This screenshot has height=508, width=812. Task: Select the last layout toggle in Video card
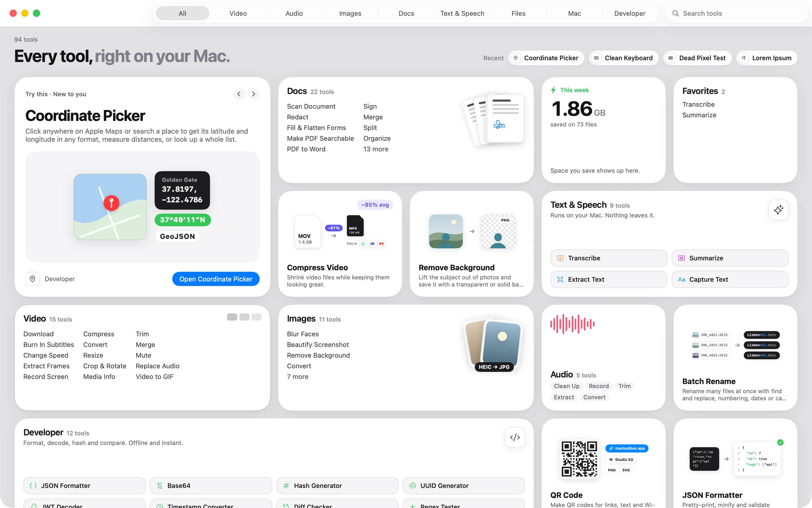coord(256,317)
